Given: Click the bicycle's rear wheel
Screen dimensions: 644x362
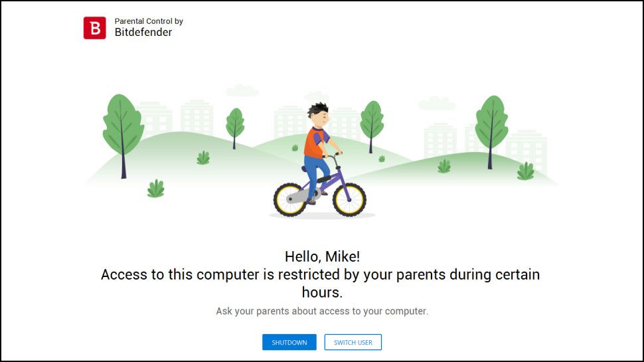Looking at the screenshot, I should [291, 199].
